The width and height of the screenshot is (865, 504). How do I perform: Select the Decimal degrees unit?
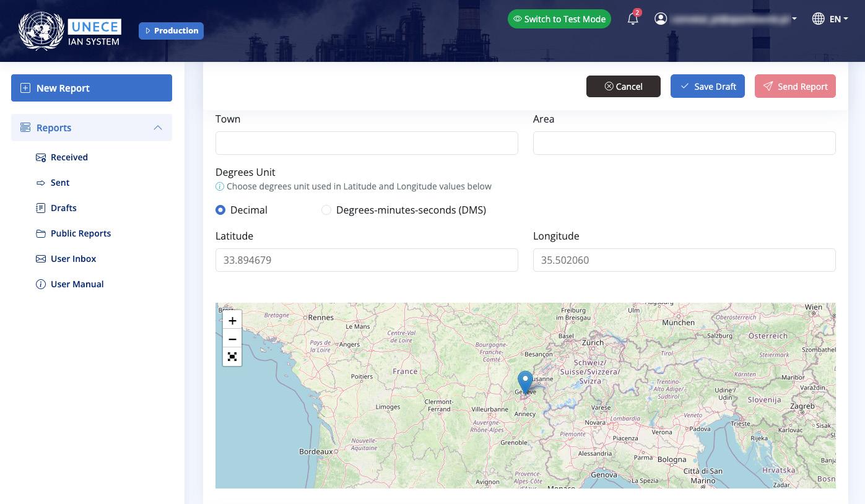(x=220, y=210)
